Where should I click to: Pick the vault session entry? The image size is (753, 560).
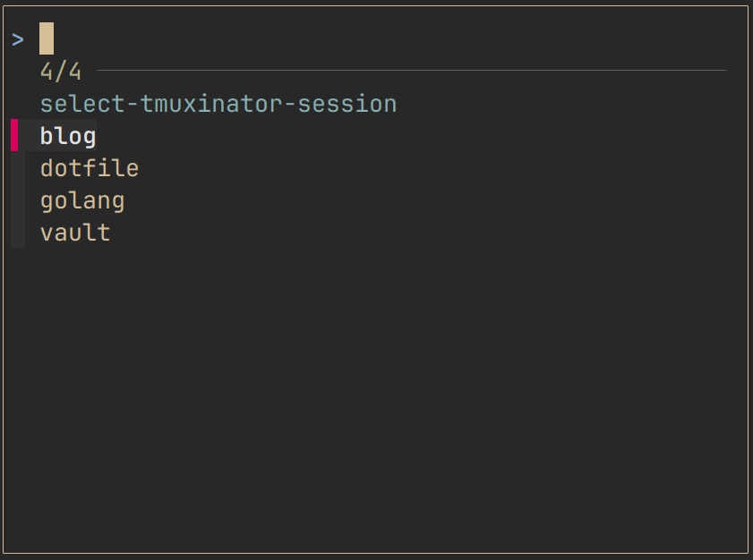tap(75, 233)
